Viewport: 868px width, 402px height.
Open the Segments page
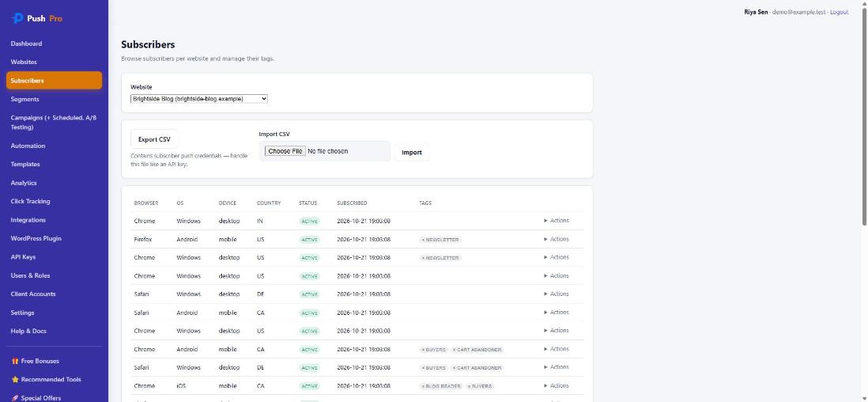(x=55, y=99)
